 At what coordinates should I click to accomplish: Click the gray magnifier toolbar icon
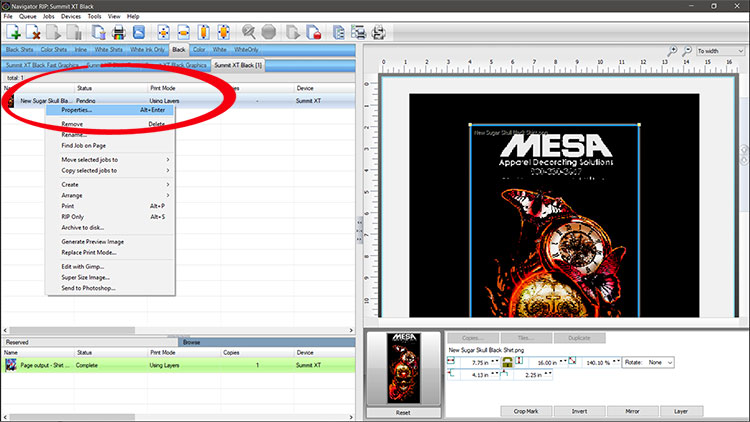[x=248, y=33]
